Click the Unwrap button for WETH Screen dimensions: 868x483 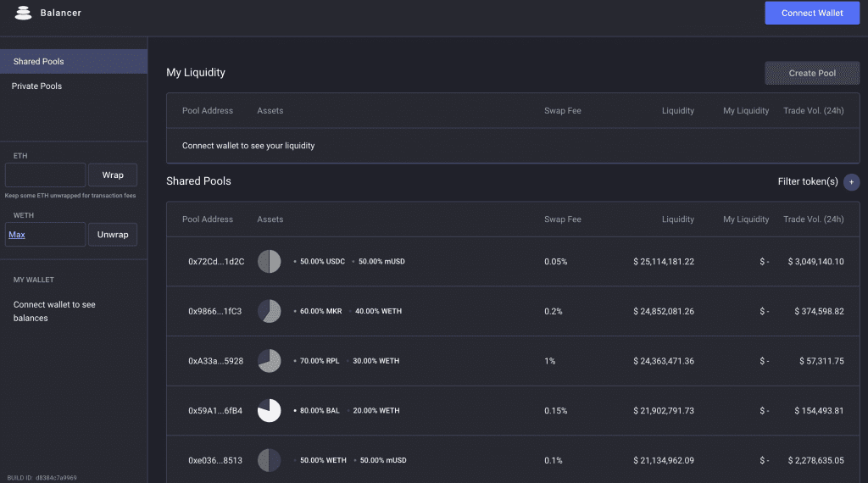[x=113, y=235]
